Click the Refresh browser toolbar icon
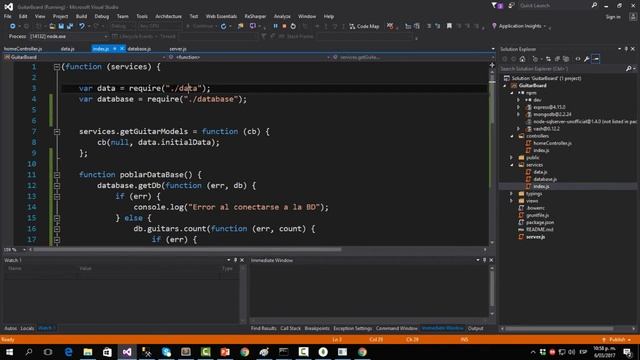This screenshot has width=640, height=360. [223, 26]
